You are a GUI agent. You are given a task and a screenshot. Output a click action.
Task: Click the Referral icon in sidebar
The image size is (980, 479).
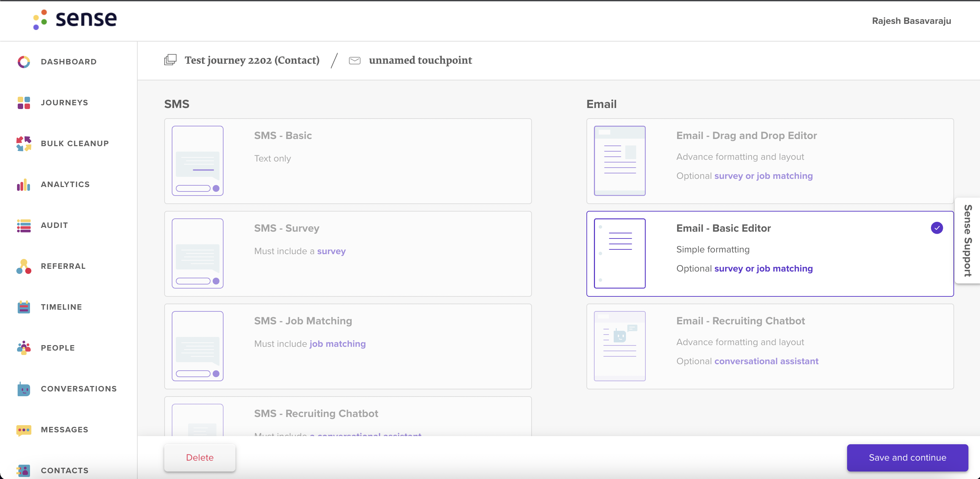pyautogui.click(x=23, y=265)
